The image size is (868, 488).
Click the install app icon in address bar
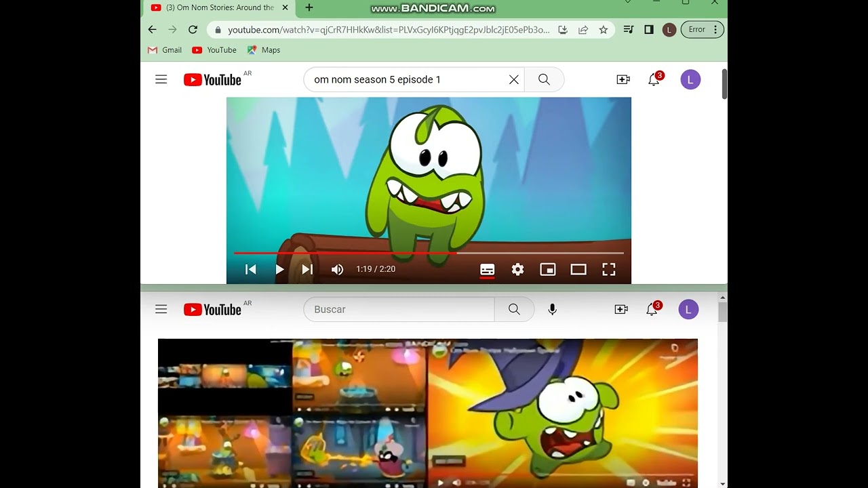point(563,30)
